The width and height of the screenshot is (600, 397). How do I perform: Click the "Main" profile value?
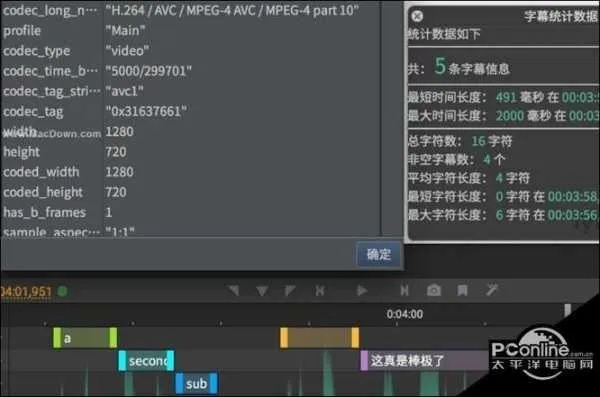pyautogui.click(x=125, y=30)
